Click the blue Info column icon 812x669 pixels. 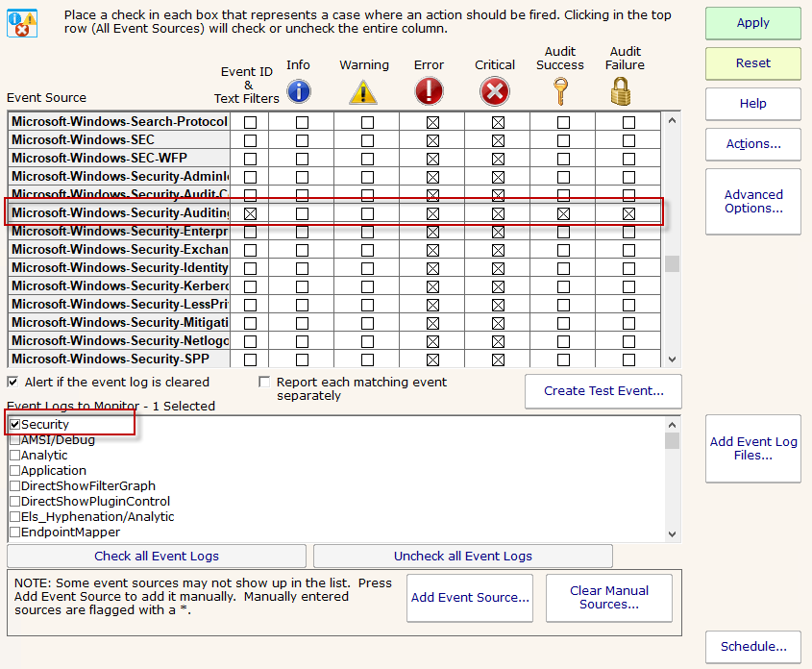pyautogui.click(x=299, y=91)
